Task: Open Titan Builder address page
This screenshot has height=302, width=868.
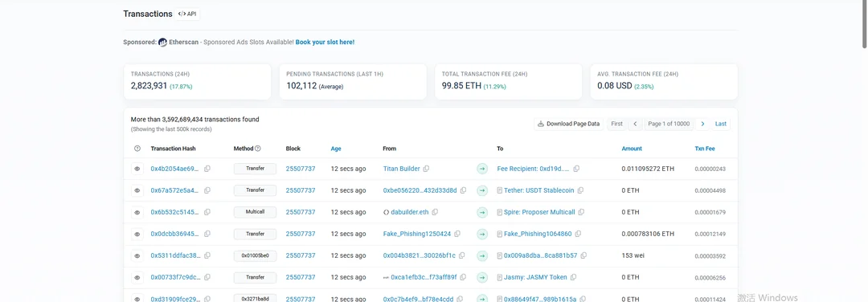Action: pos(401,169)
